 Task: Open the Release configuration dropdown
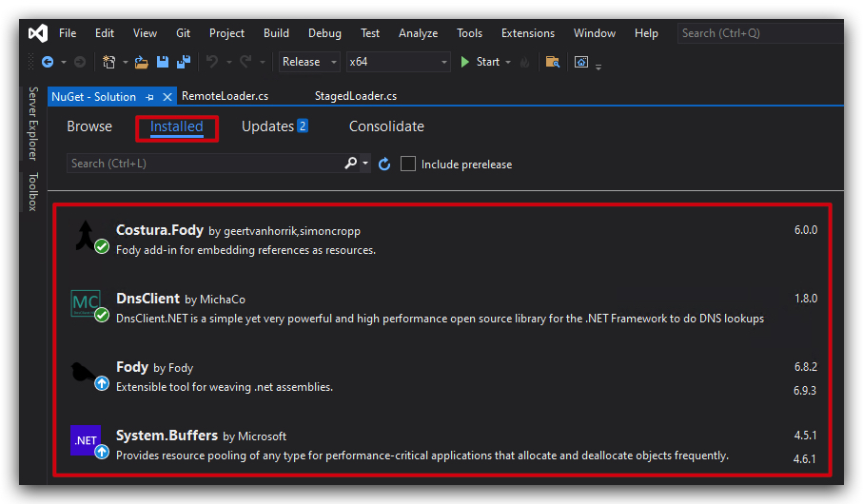tap(309, 62)
